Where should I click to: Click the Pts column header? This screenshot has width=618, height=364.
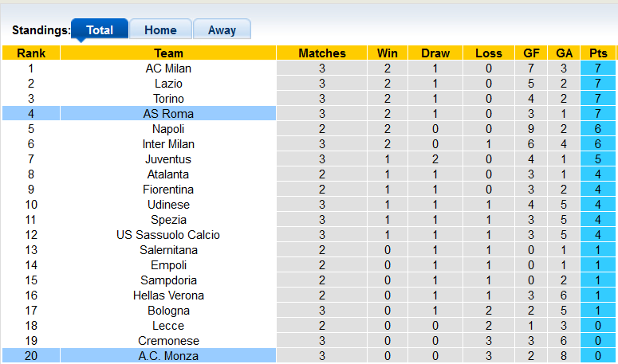click(598, 53)
